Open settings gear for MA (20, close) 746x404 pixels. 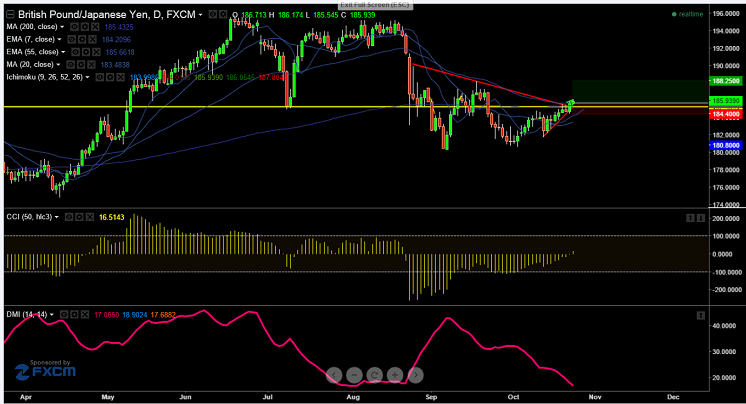tap(81, 64)
